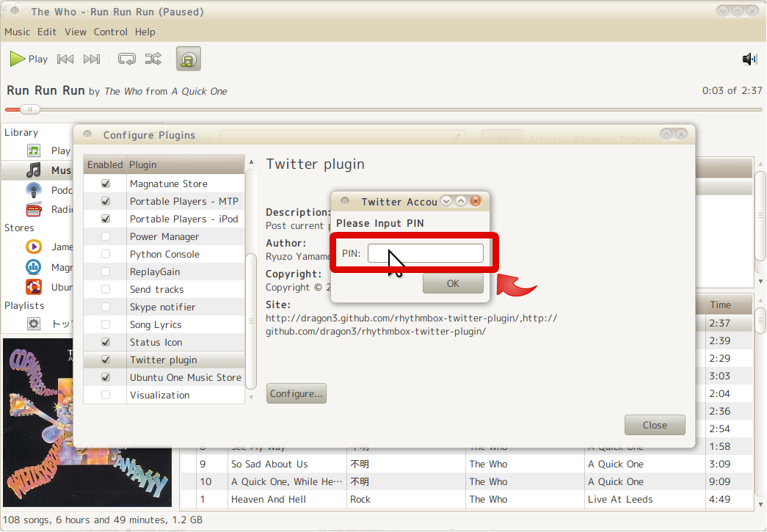Disable Ubuntu One Music Store checkbox

(x=106, y=377)
